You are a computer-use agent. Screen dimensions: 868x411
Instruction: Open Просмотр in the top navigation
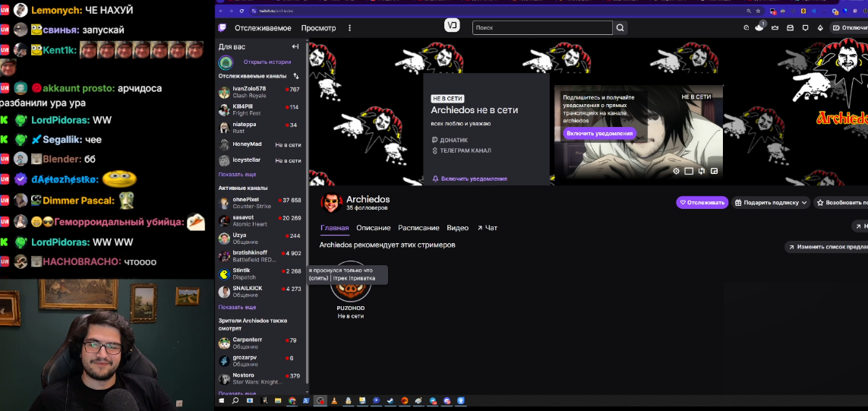pyautogui.click(x=318, y=27)
